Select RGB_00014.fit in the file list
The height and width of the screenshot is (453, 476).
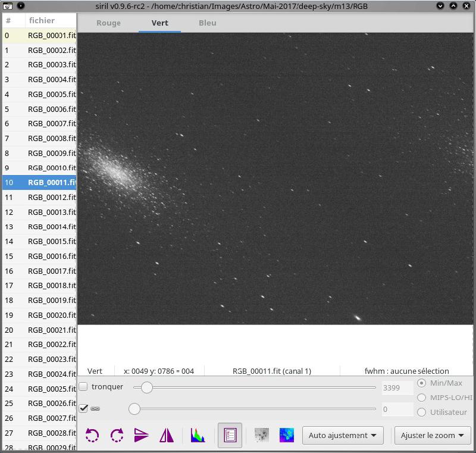tap(39, 227)
